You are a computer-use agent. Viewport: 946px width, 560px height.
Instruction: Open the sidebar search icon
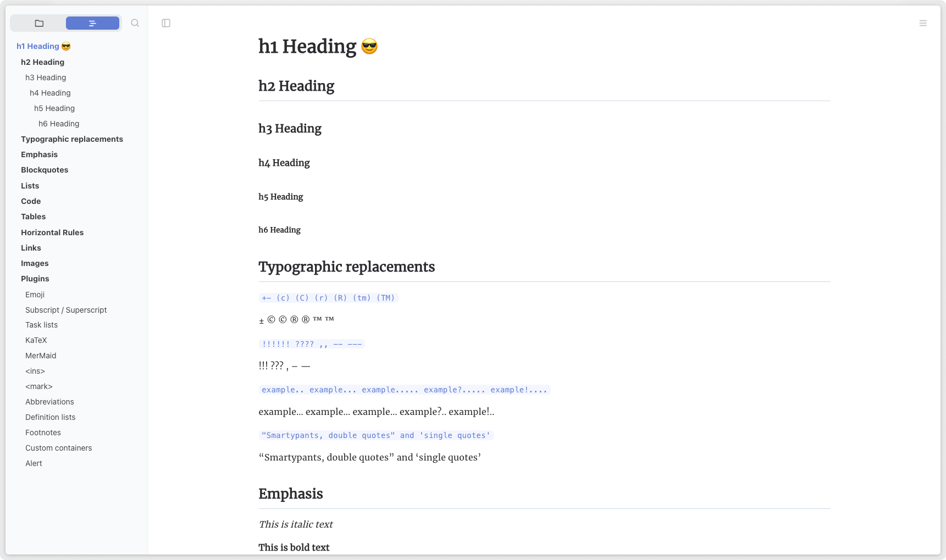pos(135,23)
